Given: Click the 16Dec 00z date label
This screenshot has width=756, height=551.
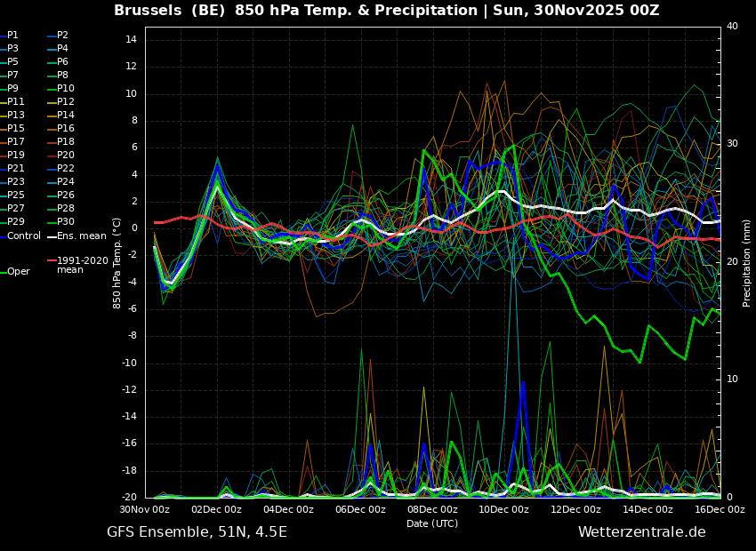Looking at the screenshot, I should (x=719, y=510).
